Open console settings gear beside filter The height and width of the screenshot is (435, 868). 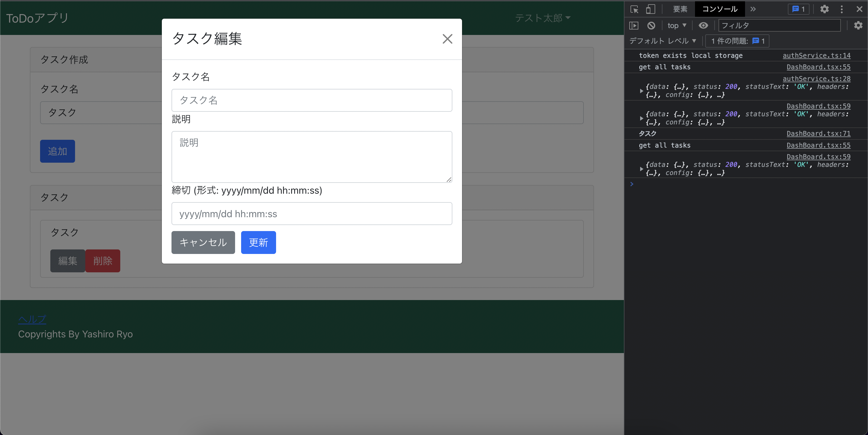coord(858,26)
